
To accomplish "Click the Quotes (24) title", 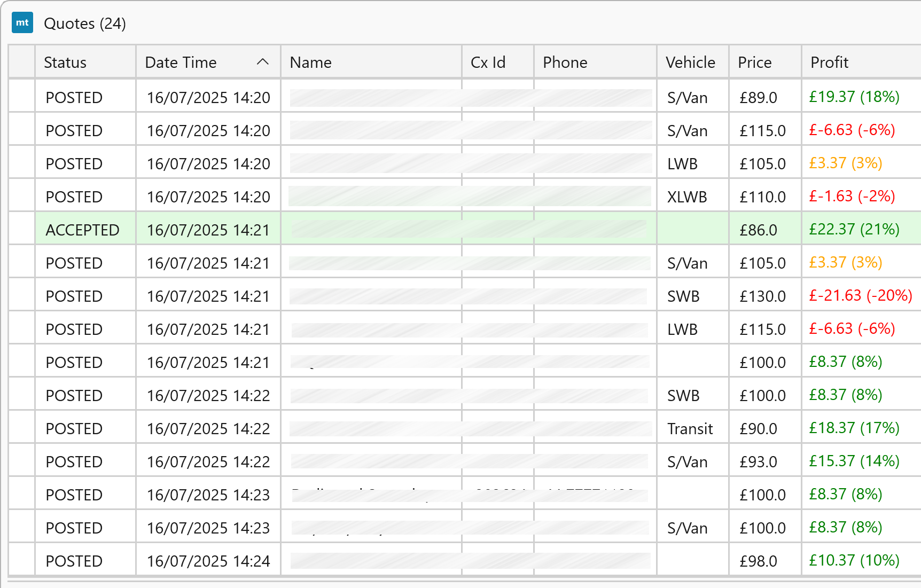I will point(85,23).
